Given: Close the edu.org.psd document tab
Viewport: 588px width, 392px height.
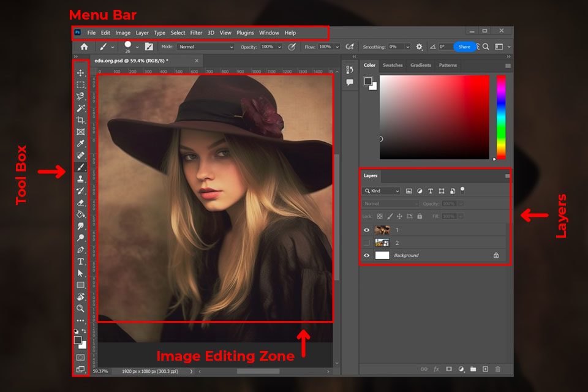Looking at the screenshot, I should pos(197,61).
